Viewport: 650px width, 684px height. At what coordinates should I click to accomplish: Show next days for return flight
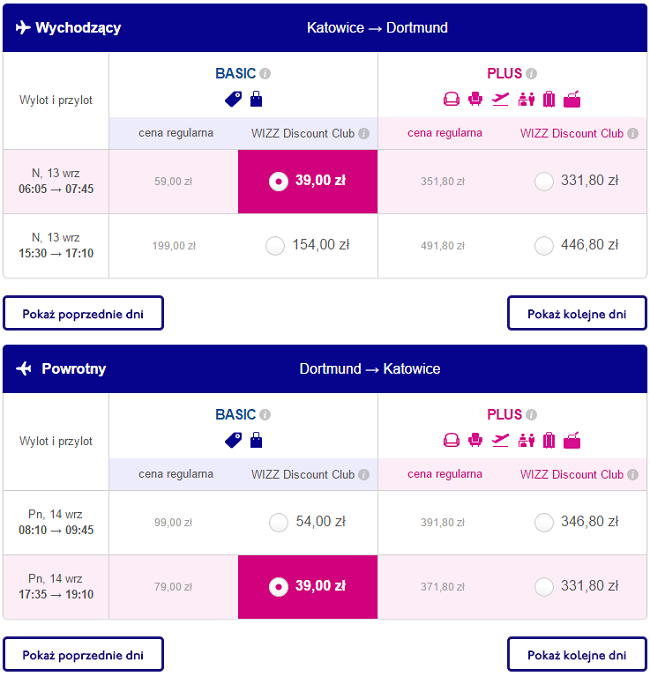pos(577,654)
